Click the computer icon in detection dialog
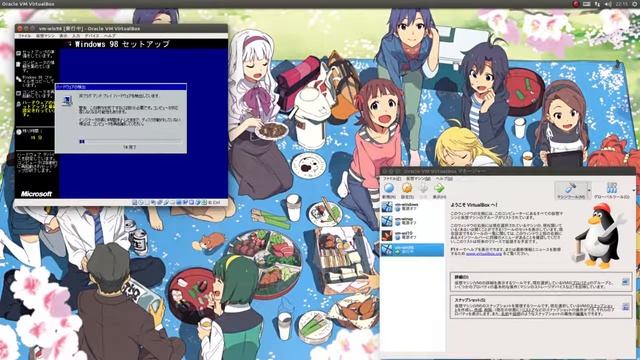This screenshot has width=640, height=360. [x=67, y=100]
